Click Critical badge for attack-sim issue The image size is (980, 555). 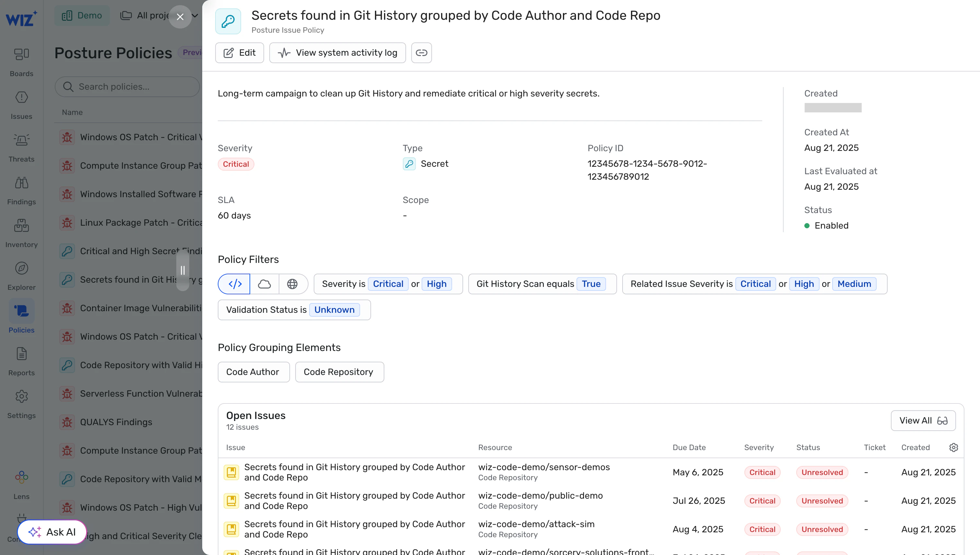pyautogui.click(x=762, y=529)
